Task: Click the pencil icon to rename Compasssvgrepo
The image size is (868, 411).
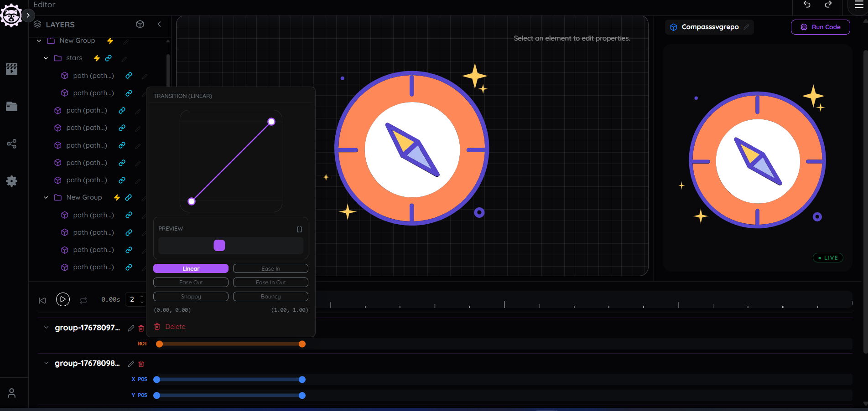Action: 746,27
